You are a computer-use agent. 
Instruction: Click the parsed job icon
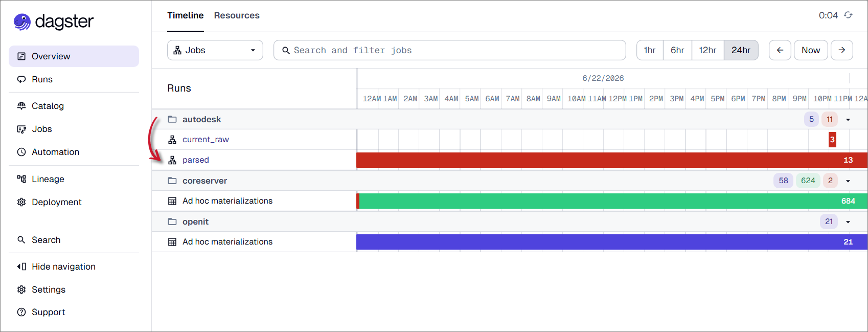coord(172,160)
